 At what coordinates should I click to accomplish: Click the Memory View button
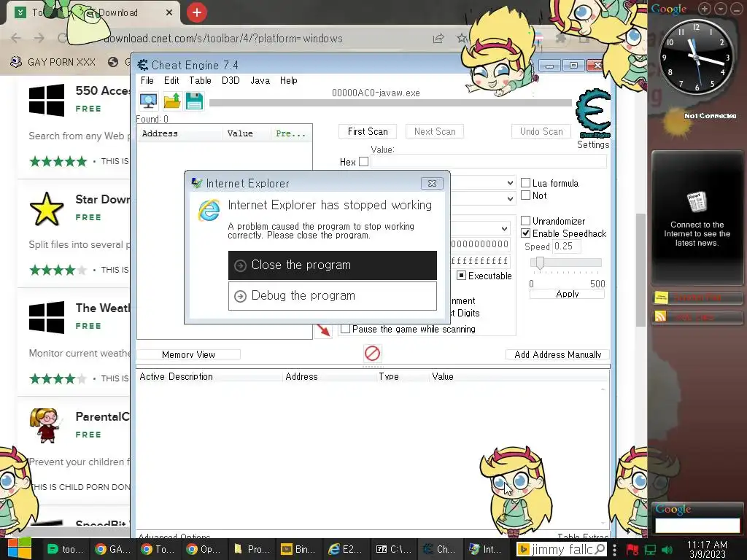pyautogui.click(x=189, y=354)
